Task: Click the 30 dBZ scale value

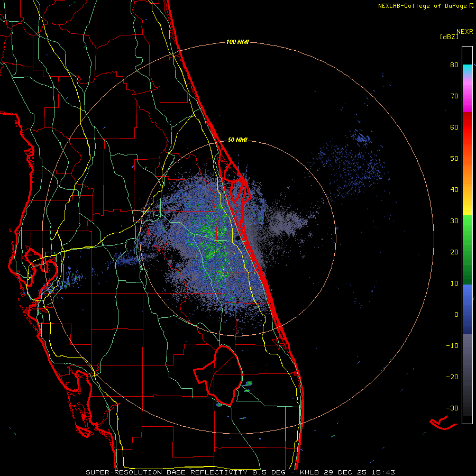Action: [x=454, y=221]
